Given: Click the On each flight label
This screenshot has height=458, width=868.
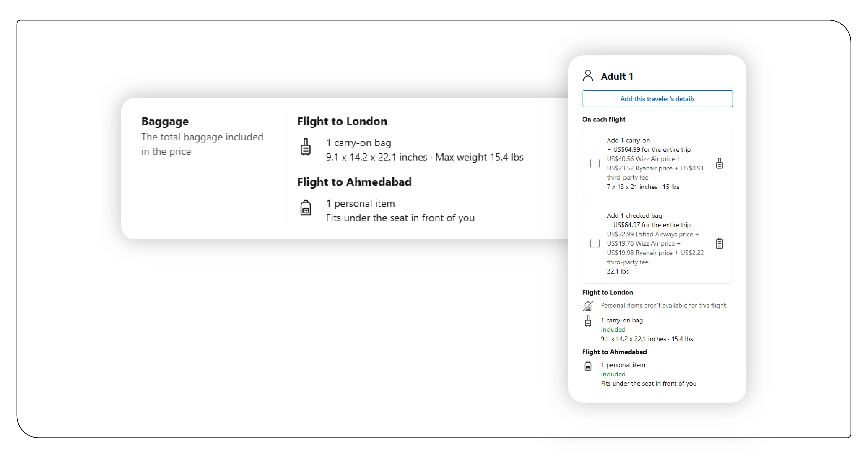Looking at the screenshot, I should pyautogui.click(x=603, y=119).
